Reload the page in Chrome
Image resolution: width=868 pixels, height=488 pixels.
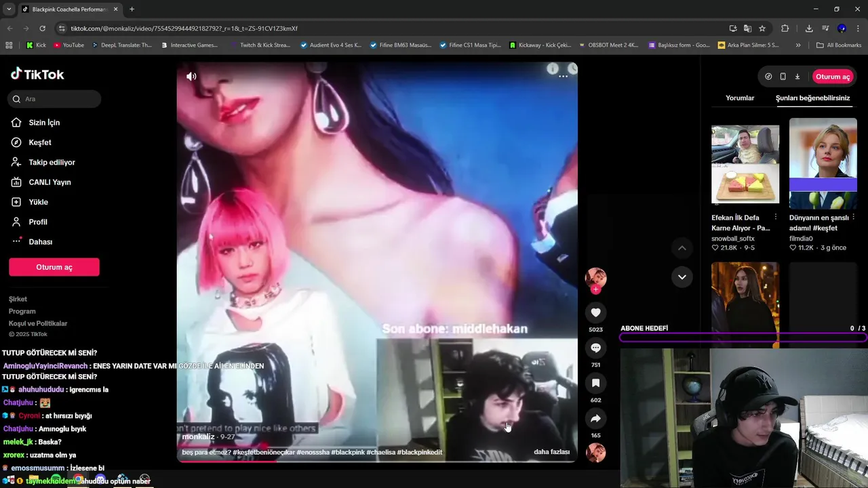(42, 28)
